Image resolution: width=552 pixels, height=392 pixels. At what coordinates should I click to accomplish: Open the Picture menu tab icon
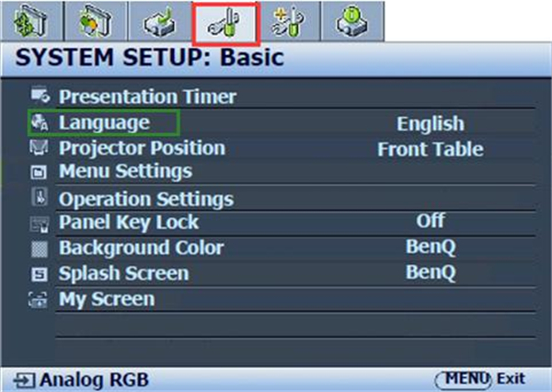click(96, 21)
